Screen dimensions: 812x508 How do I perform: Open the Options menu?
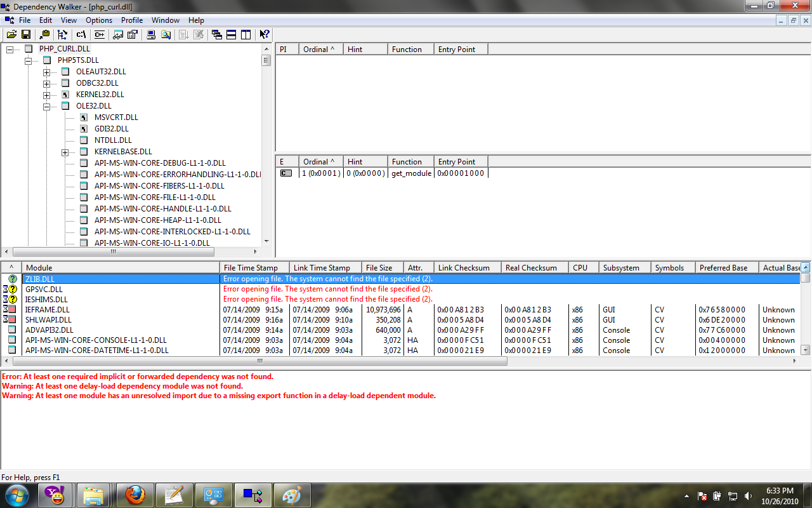click(x=99, y=20)
